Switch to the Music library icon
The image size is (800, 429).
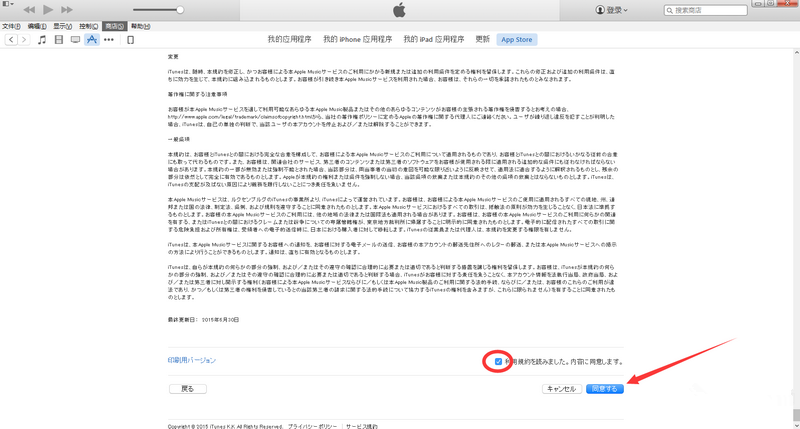pyautogui.click(x=42, y=40)
